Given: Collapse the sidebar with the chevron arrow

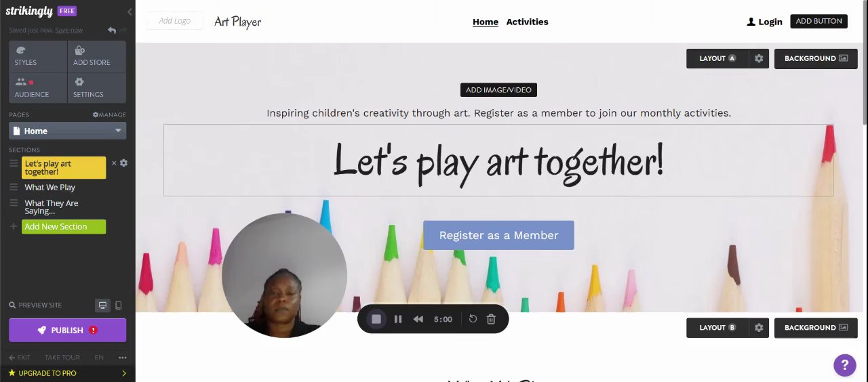Looking at the screenshot, I should tap(130, 12).
